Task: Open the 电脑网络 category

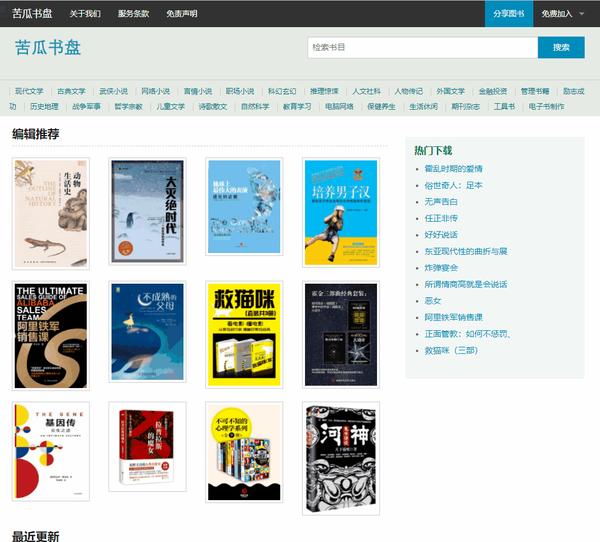Action: pyautogui.click(x=339, y=106)
